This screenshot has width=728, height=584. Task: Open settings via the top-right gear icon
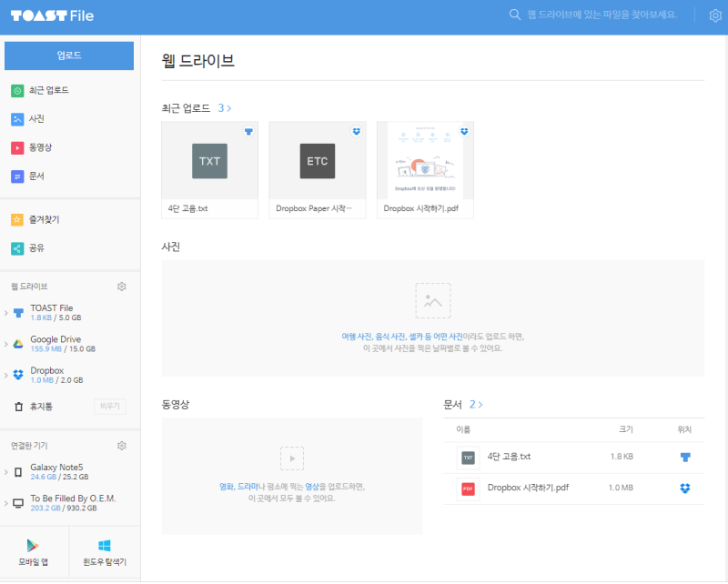pos(716,15)
